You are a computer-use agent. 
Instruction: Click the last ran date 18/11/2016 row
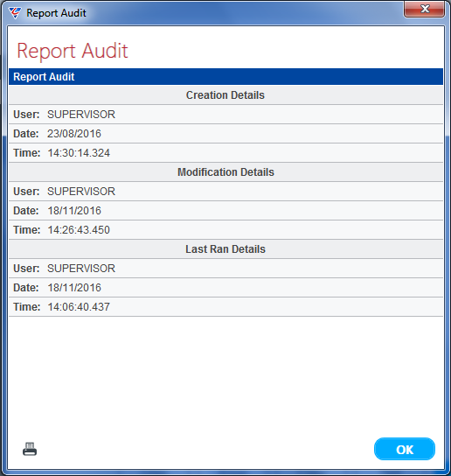tap(225, 288)
